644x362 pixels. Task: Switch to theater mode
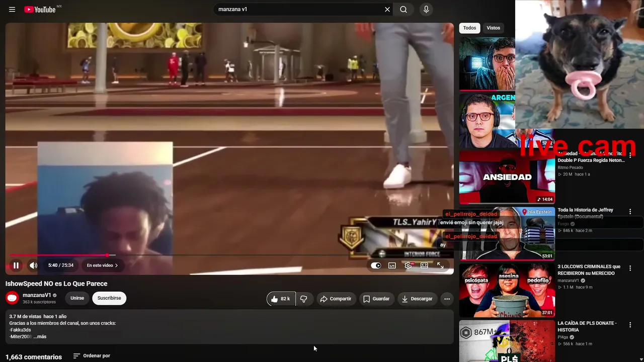[425, 265]
